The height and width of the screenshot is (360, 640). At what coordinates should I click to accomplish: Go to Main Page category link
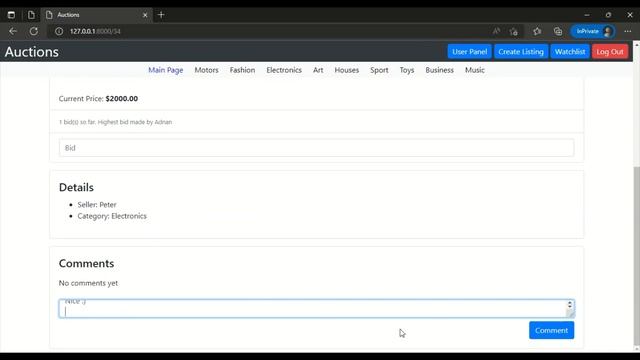click(165, 70)
